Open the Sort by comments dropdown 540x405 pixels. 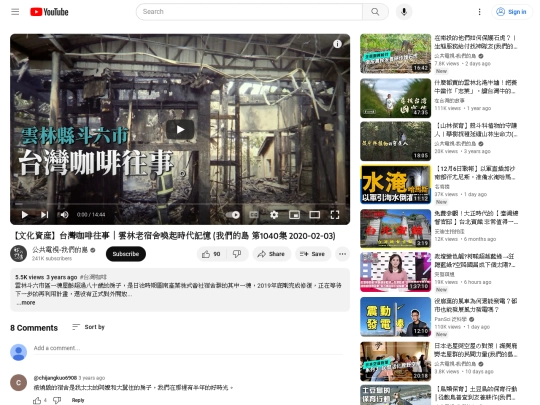point(89,327)
